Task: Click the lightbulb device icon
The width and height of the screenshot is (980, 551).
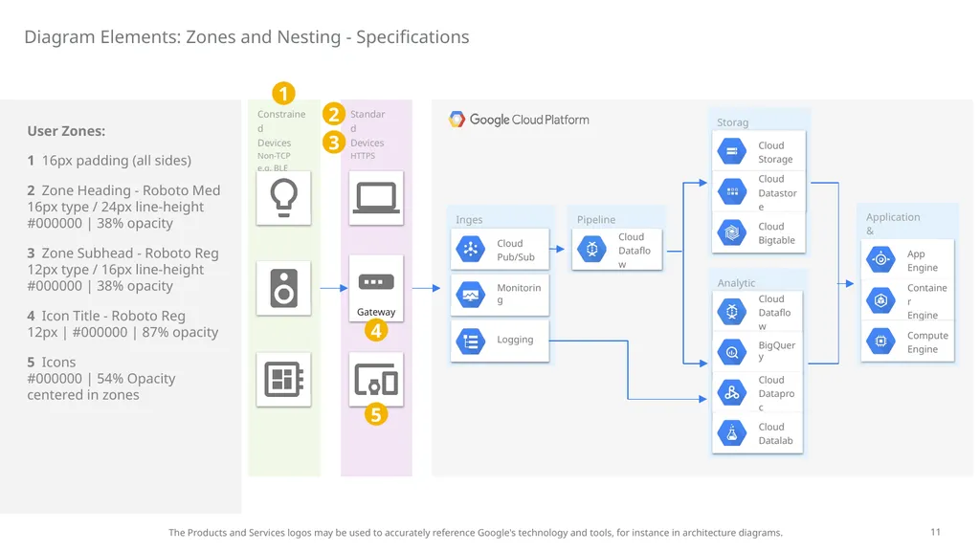Action: pyautogui.click(x=283, y=197)
